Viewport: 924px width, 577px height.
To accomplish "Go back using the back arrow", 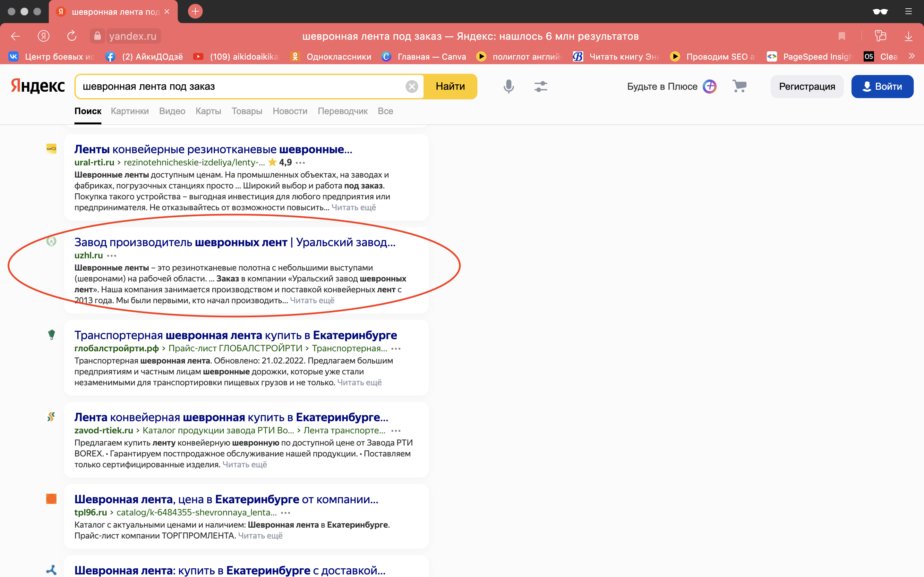I will [x=15, y=36].
